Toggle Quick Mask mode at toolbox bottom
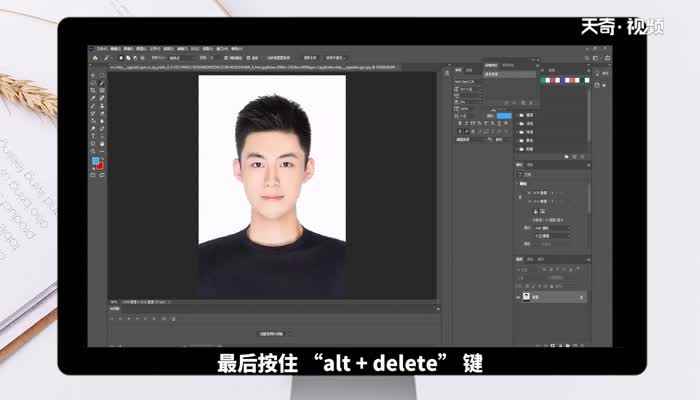The image size is (700, 400). pyautogui.click(x=93, y=175)
